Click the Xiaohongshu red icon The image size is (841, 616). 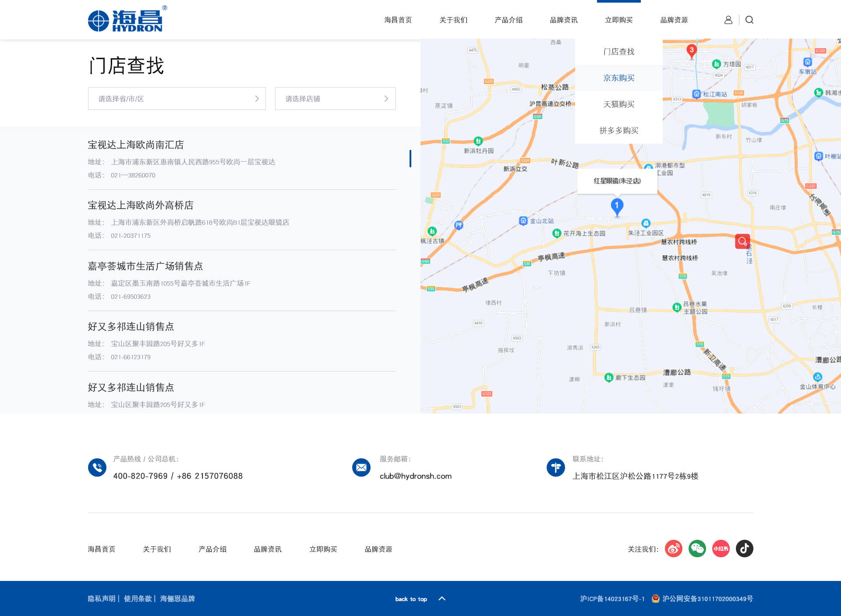pyautogui.click(x=721, y=549)
